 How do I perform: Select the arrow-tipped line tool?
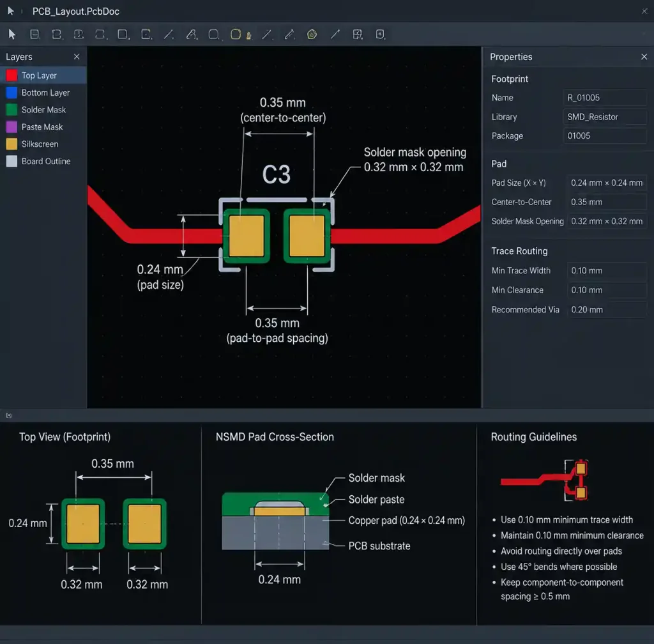pyautogui.click(x=335, y=34)
